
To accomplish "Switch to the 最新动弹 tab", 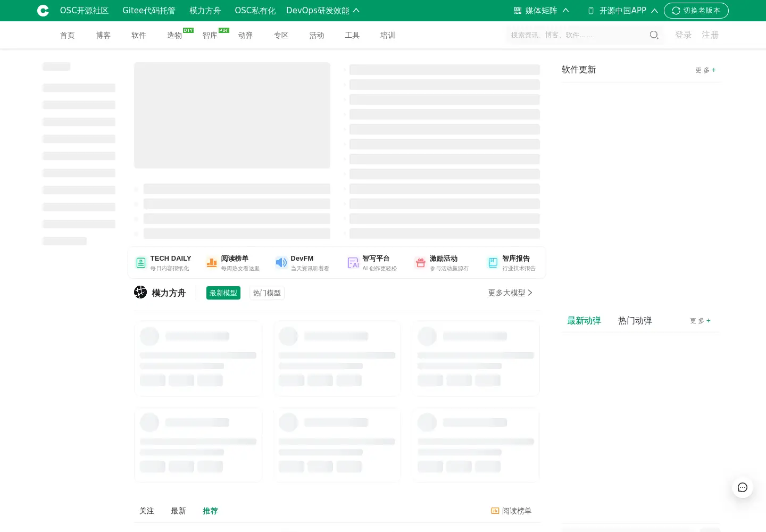I will click(x=584, y=321).
